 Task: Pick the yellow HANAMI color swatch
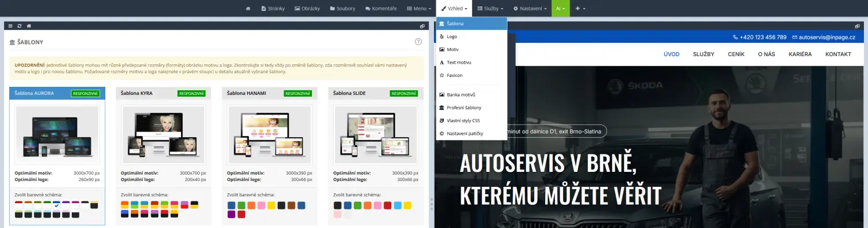pyautogui.click(x=271, y=205)
